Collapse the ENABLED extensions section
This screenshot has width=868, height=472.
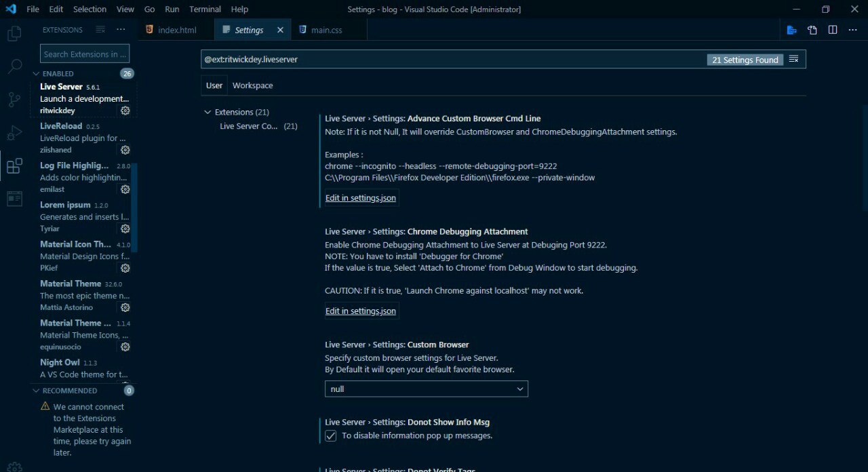[37, 73]
